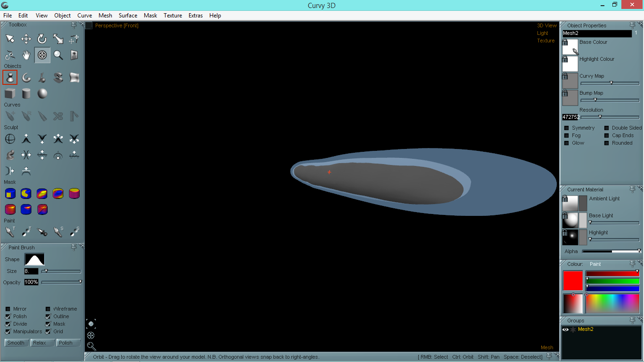Enable the Symmetry checkbox
The width and height of the screenshot is (644, 362).
[566, 127]
